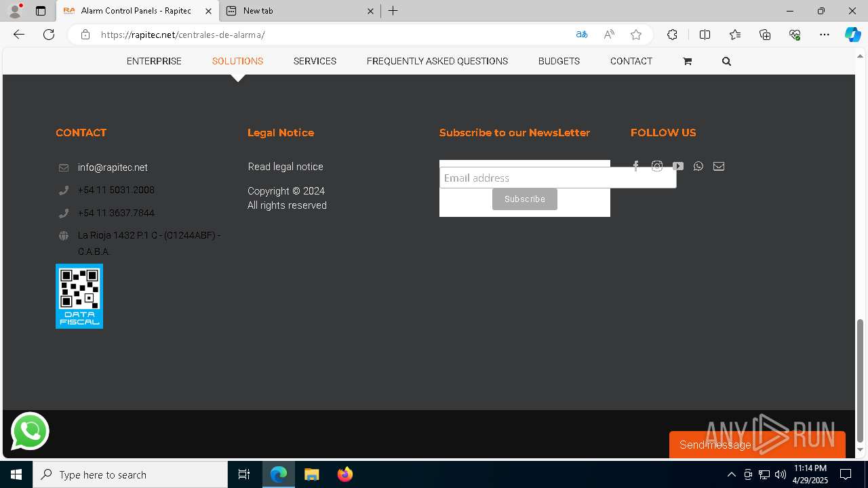Go back with the browser back arrow
868x488 pixels.
19,35
